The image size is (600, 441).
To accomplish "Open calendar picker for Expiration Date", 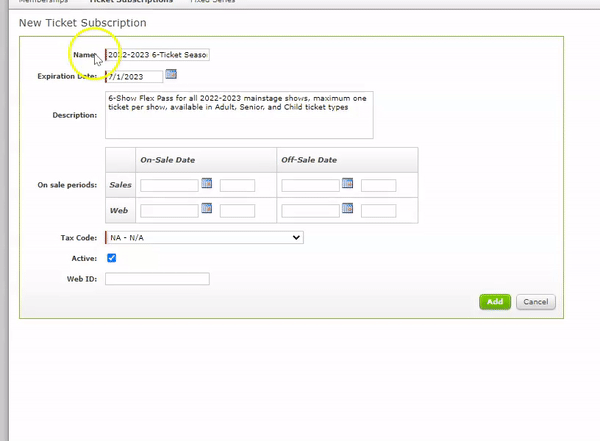I will [171, 74].
